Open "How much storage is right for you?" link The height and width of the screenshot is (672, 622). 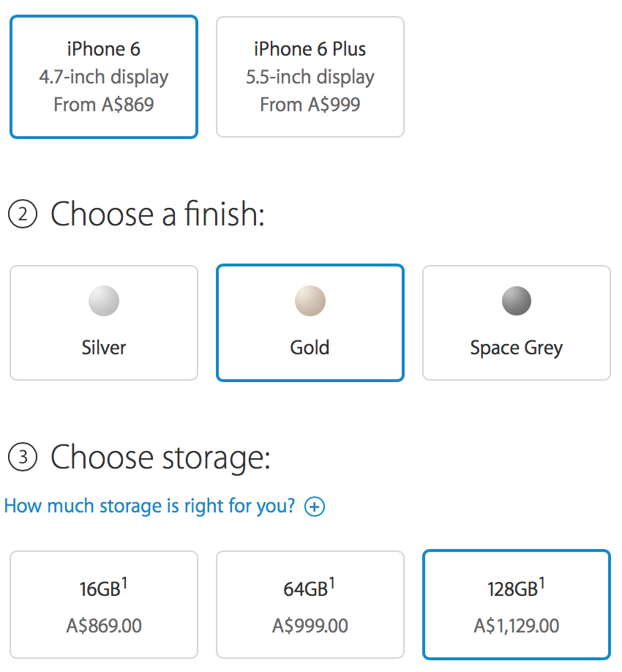click(x=150, y=506)
